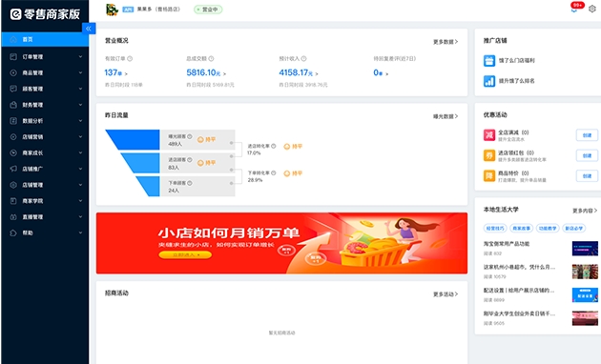Click 创建 for 进店领红包
The height and width of the screenshot is (364, 601).
(587, 155)
